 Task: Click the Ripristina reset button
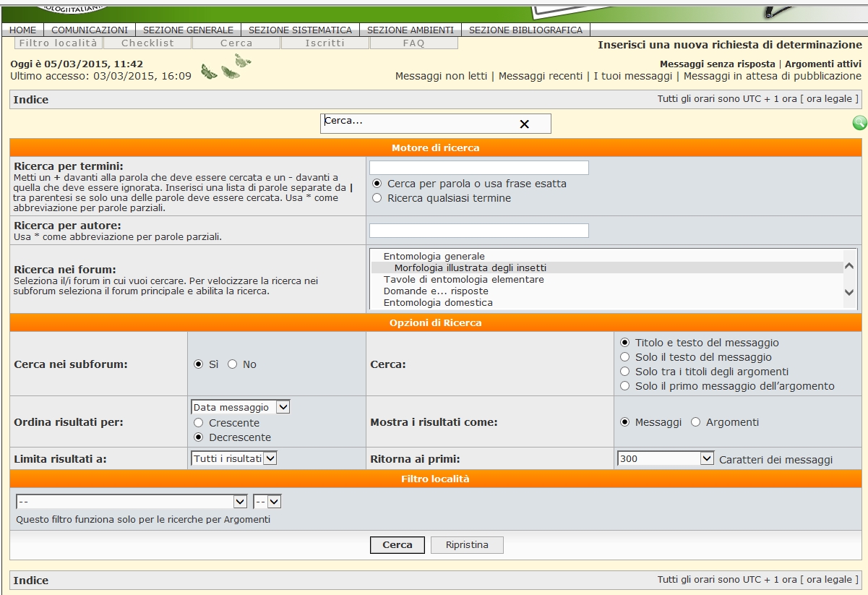pyautogui.click(x=467, y=545)
